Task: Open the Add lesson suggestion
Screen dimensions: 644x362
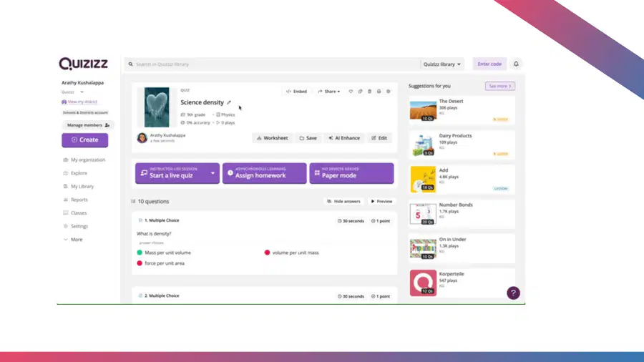Action: [462, 180]
